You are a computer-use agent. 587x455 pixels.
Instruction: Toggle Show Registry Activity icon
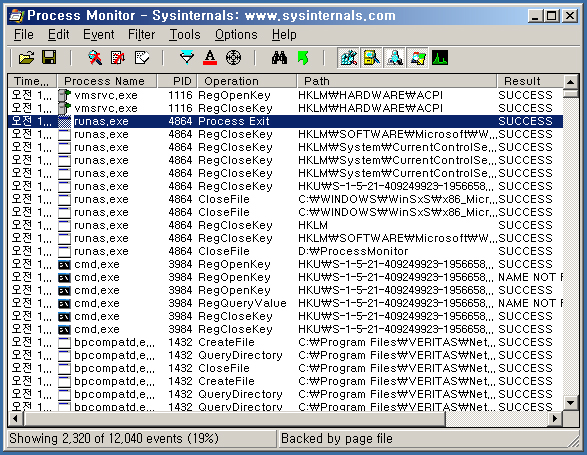pos(349,58)
